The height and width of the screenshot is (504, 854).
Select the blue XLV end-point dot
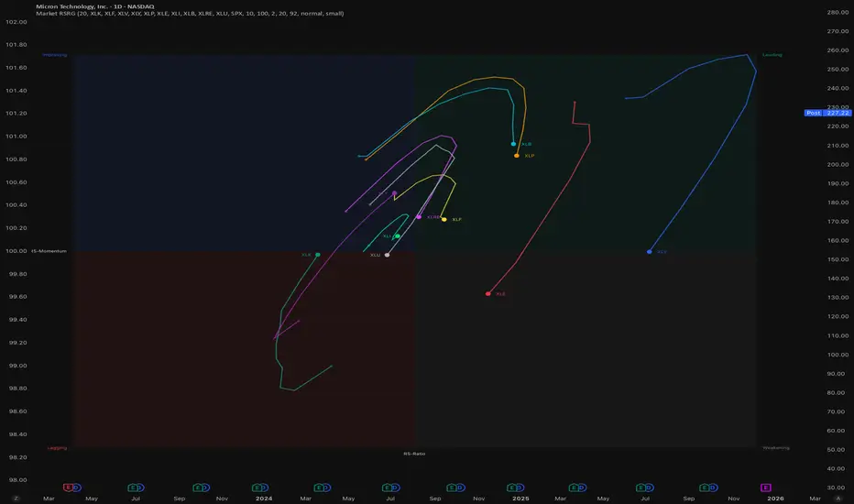pyautogui.click(x=650, y=252)
